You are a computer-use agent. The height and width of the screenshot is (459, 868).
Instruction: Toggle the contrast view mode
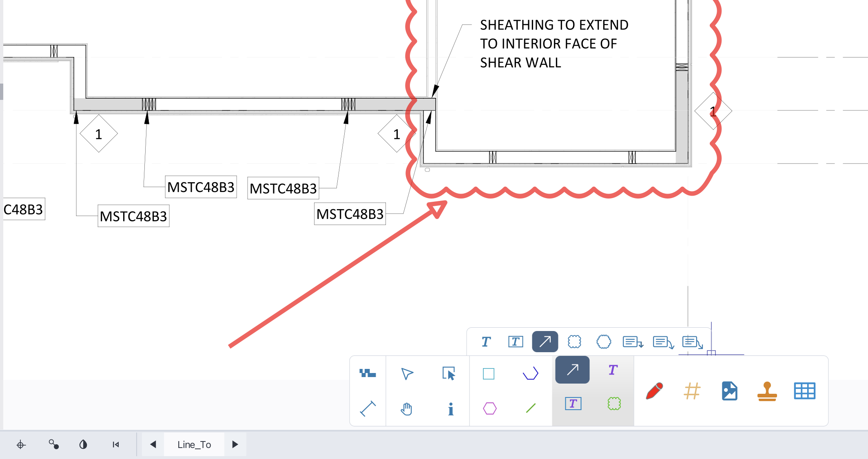tap(83, 444)
